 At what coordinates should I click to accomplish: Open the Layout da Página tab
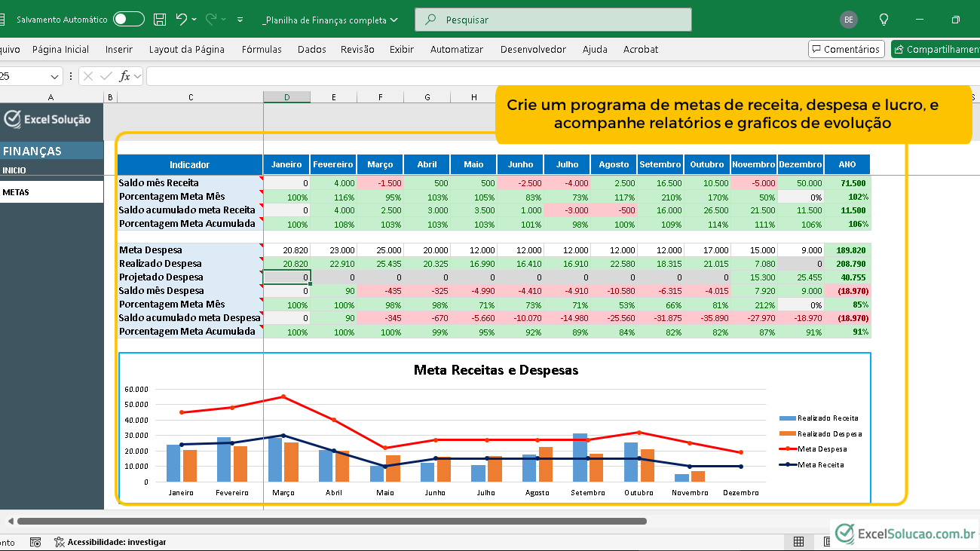(x=187, y=49)
